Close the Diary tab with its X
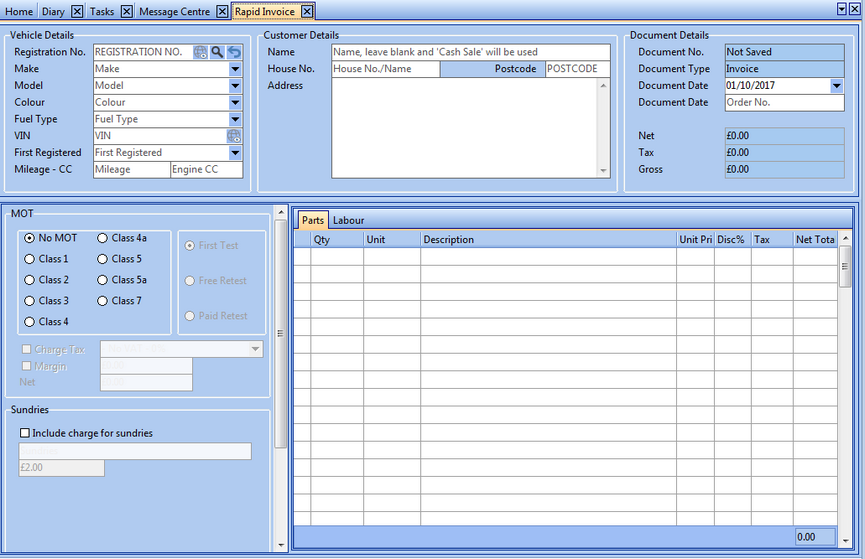Screen dimensions: 865x559 77,11
